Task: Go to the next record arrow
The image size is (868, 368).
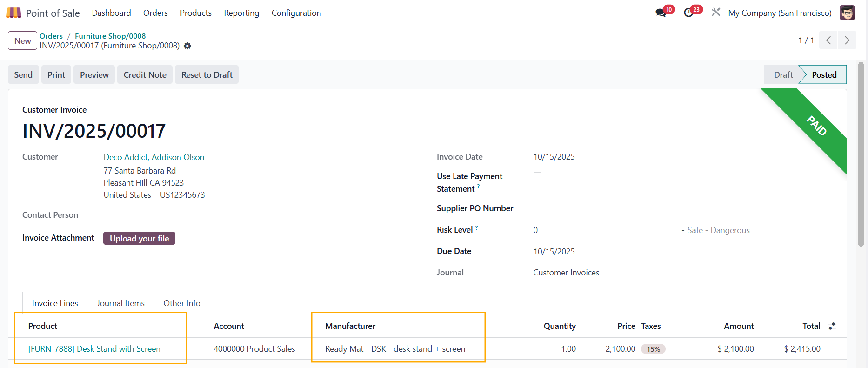Action: (847, 40)
